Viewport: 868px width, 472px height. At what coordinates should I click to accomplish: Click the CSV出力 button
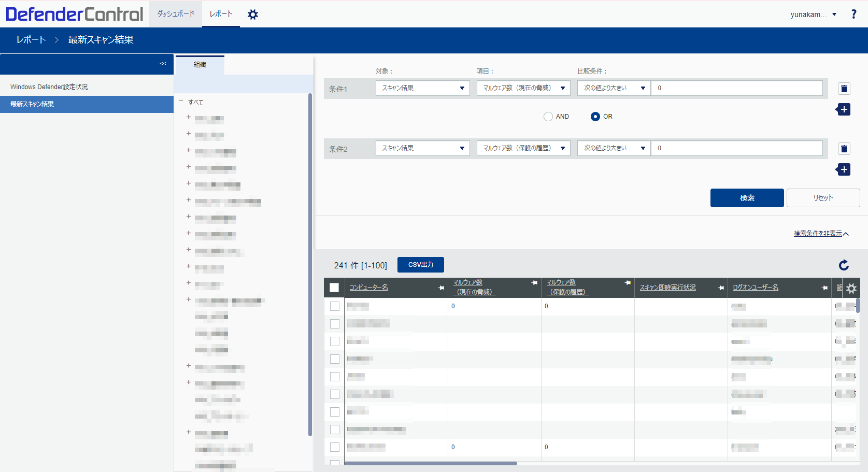coord(421,265)
